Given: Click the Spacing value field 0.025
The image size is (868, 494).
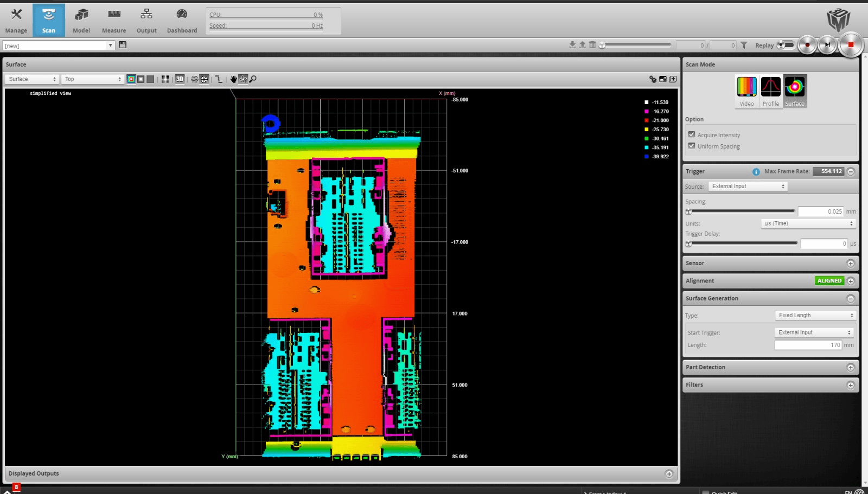Looking at the screenshot, I should (821, 211).
